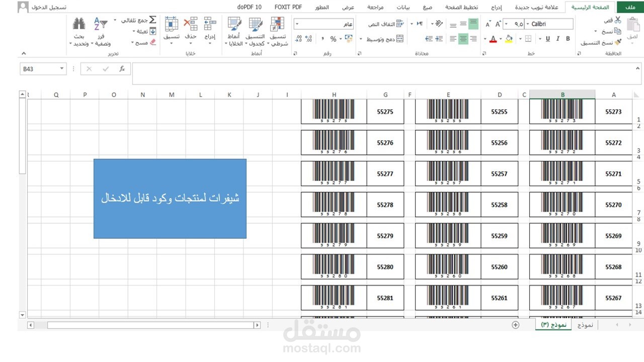
Task: Toggle Top Align for cell text
Action: 473,24
